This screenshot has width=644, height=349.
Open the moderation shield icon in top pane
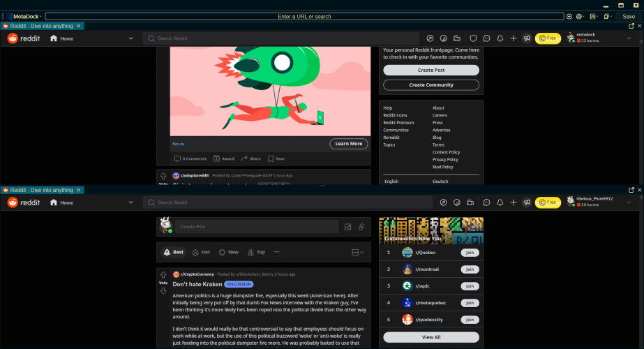coord(473,38)
